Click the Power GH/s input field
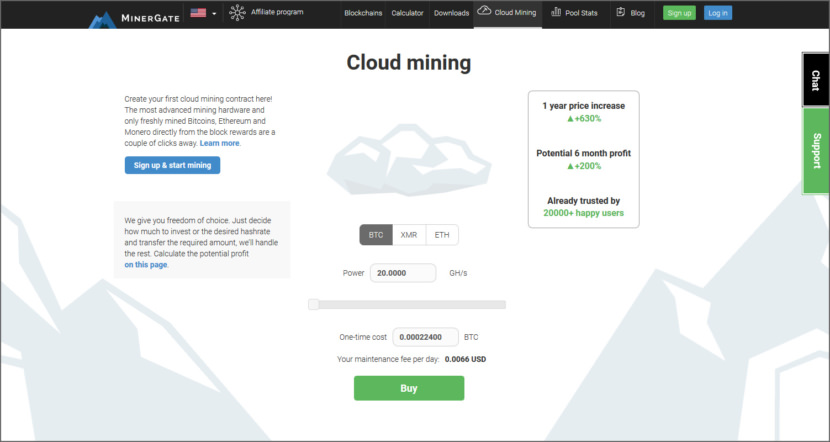 tap(402, 272)
